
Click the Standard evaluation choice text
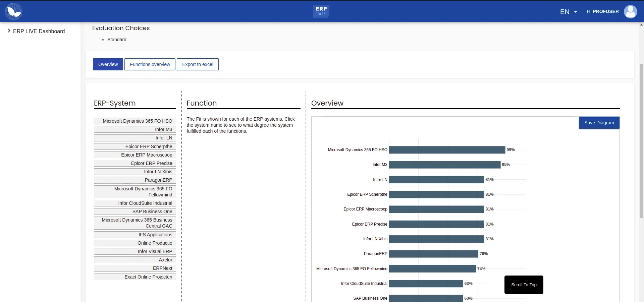(117, 40)
